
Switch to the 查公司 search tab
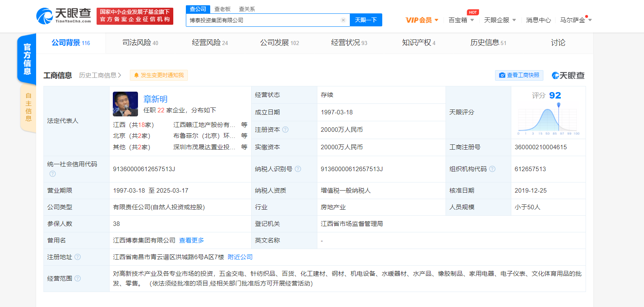(x=198, y=9)
